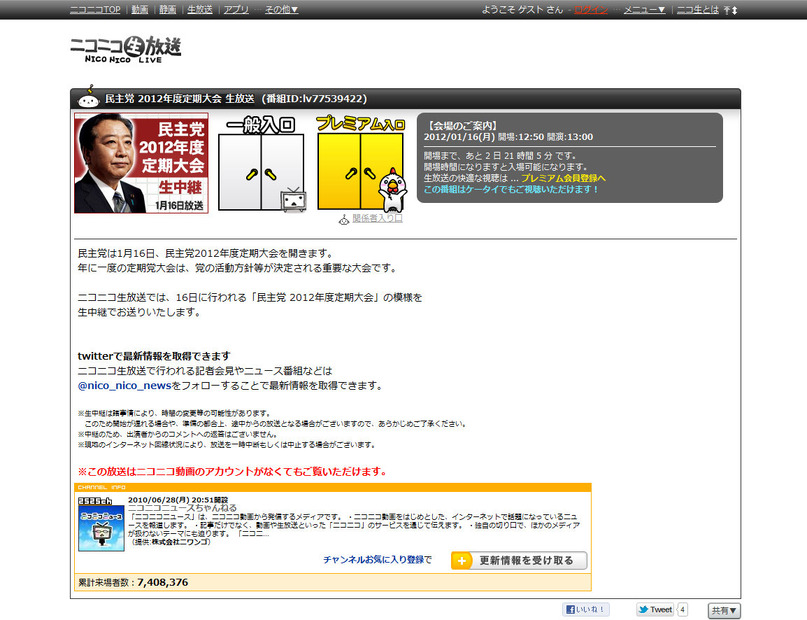807x620 pixels.
Task: Open the 共有▼ share dropdown
Action: click(x=724, y=611)
